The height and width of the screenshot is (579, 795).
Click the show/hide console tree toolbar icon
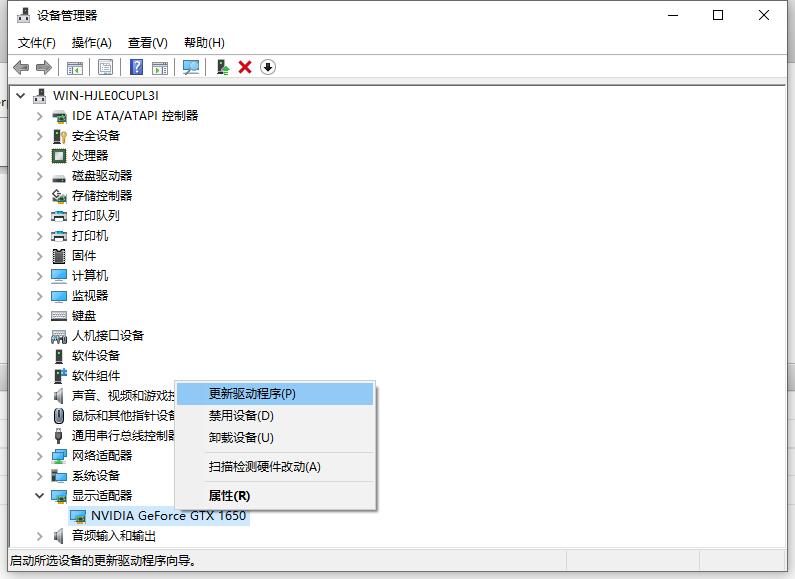(x=75, y=67)
